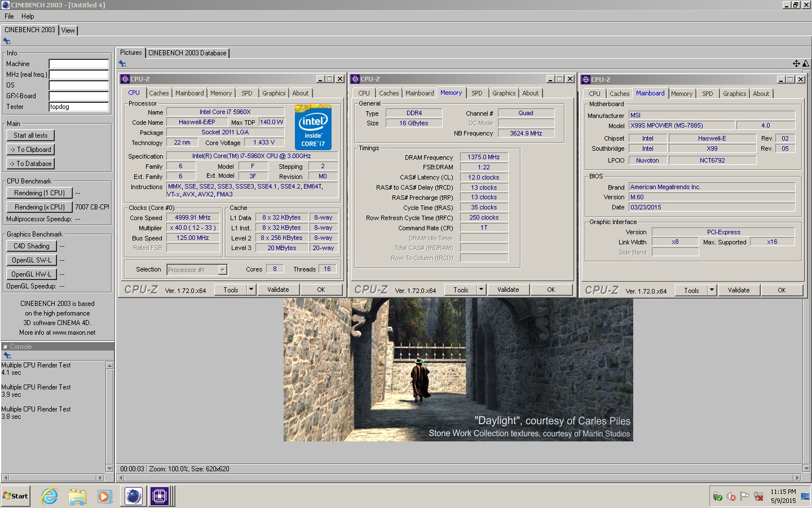Open the Processor #1 selection dropdown
812x508 pixels.
tap(222, 270)
